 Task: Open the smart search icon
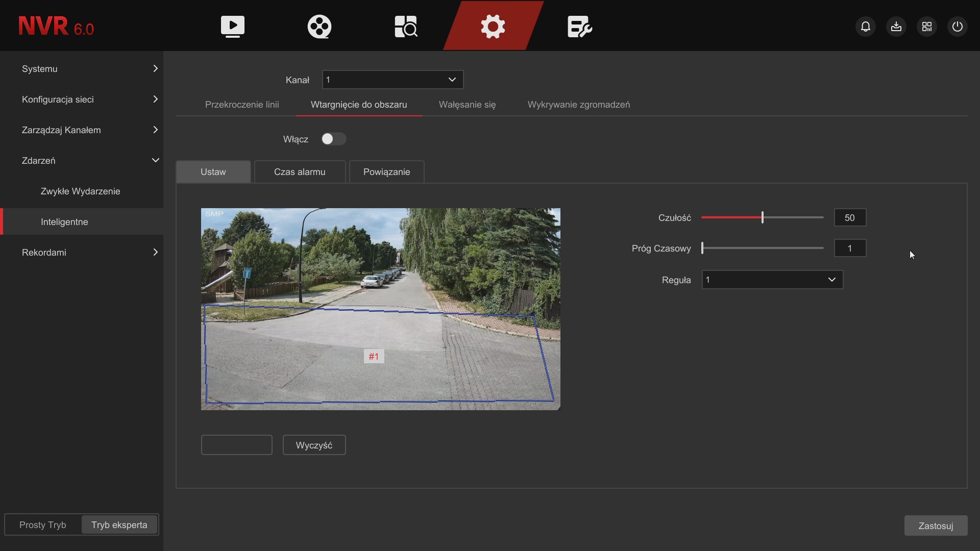(x=406, y=27)
